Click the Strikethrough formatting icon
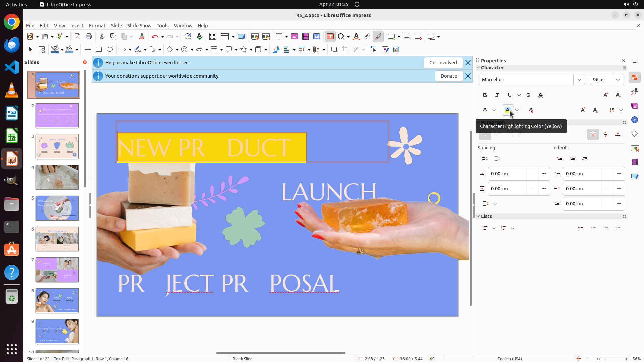Screen dimensions: 644x362 (x=528, y=95)
